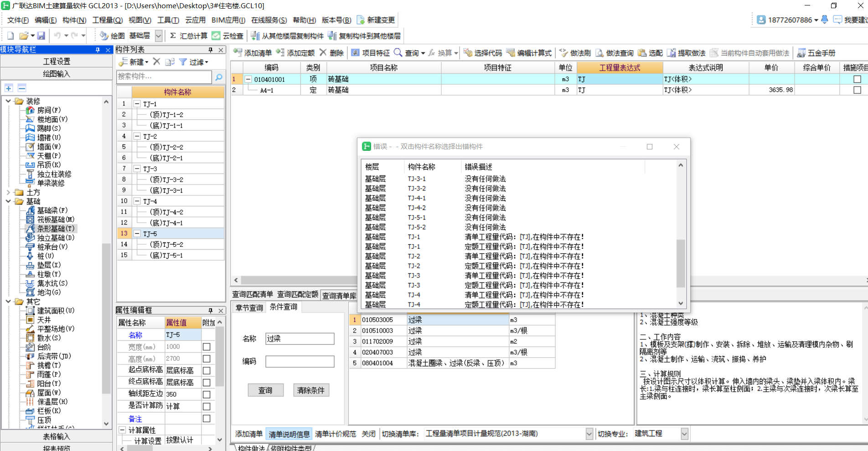Image resolution: width=868 pixels, height=451 pixels.
Task: Click 选择代码 toolbar item
Action: (x=483, y=53)
